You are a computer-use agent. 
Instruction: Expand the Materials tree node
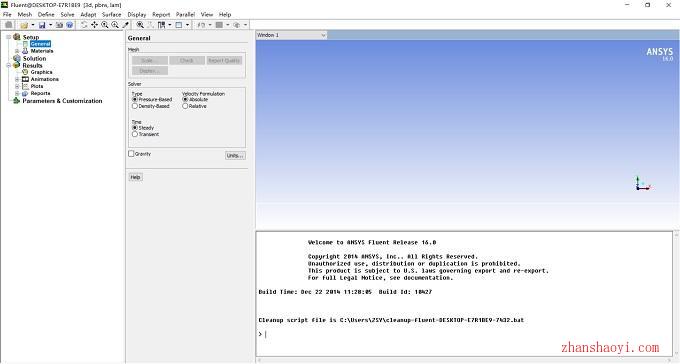[x=17, y=51]
